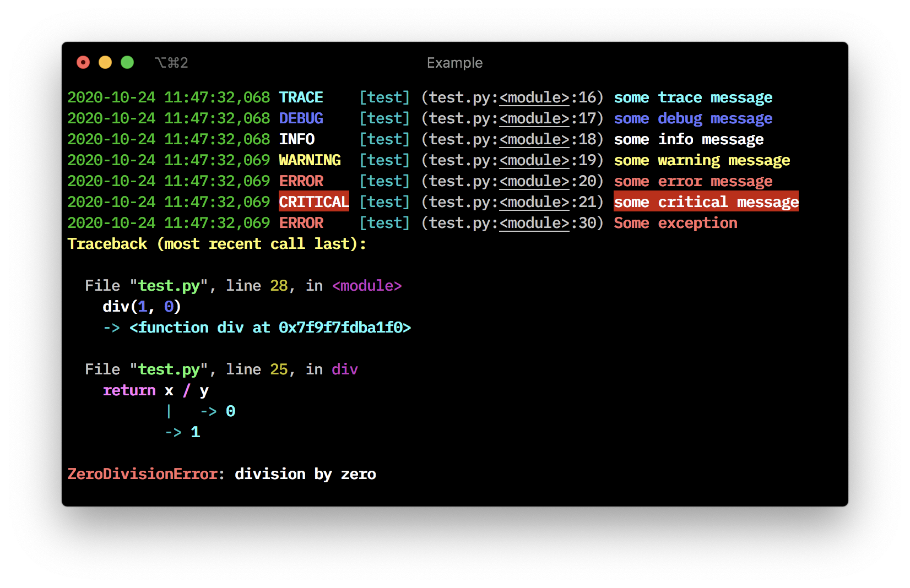Click the INFO log level label
This screenshot has height=588, width=910.
tap(296, 139)
